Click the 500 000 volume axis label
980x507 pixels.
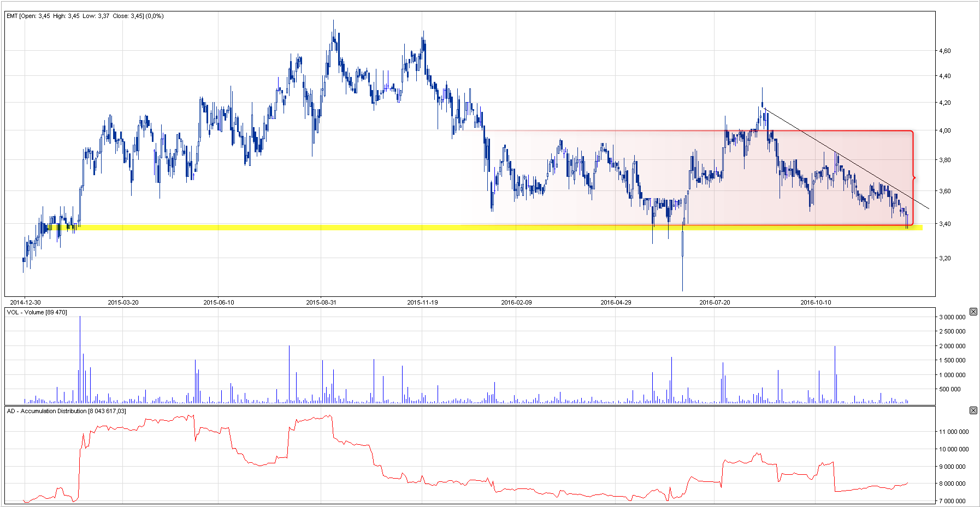point(950,389)
